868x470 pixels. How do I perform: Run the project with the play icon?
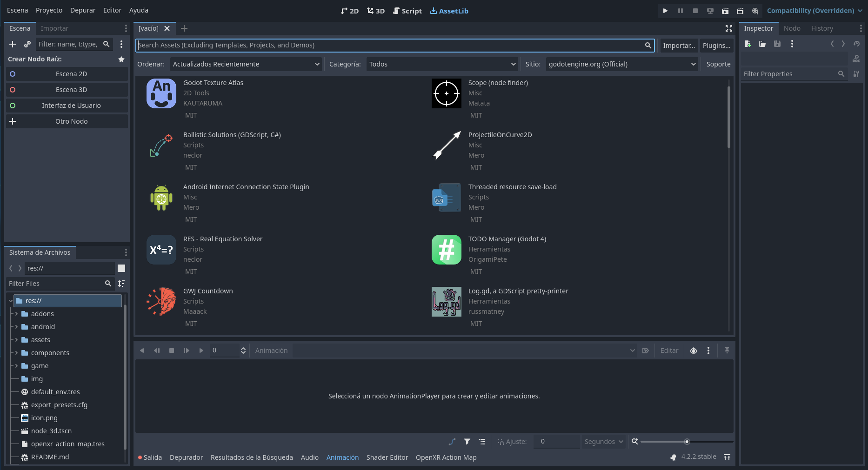coord(665,11)
